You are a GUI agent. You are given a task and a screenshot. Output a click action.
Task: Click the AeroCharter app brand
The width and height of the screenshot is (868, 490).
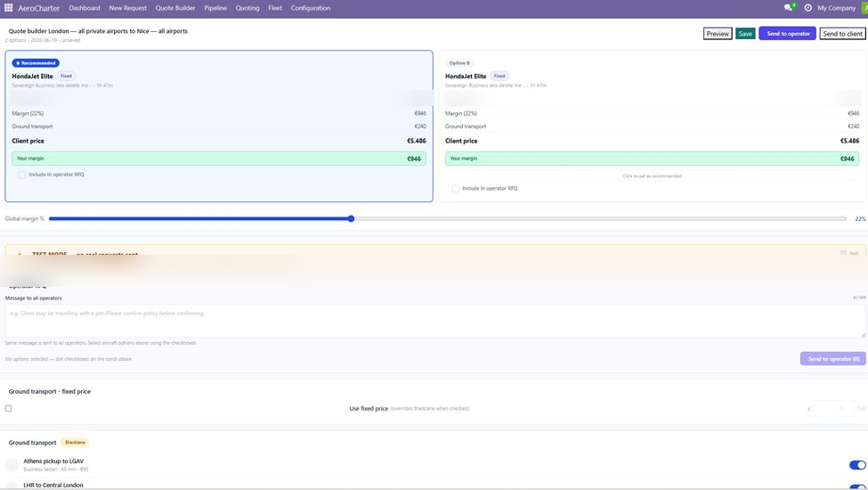(39, 8)
